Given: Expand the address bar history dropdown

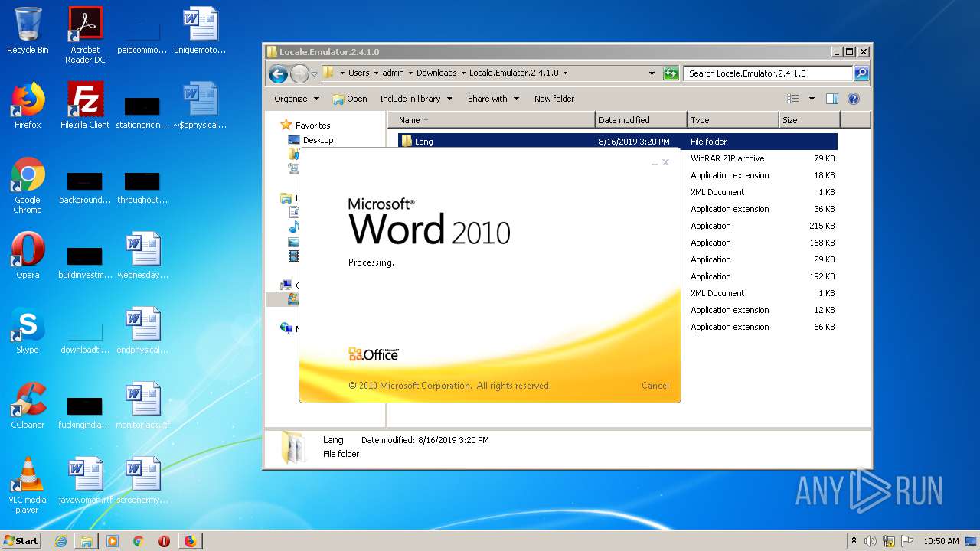Looking at the screenshot, I should point(652,73).
